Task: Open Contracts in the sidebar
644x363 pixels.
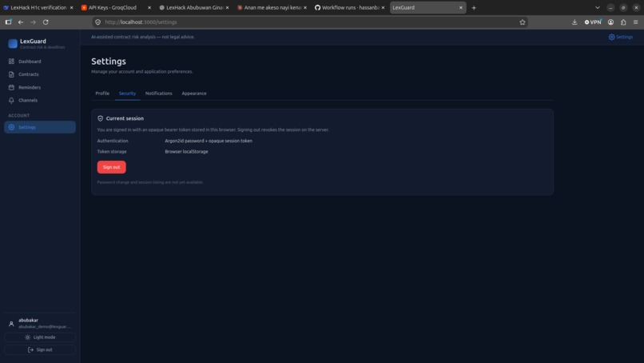Action: coord(40,74)
